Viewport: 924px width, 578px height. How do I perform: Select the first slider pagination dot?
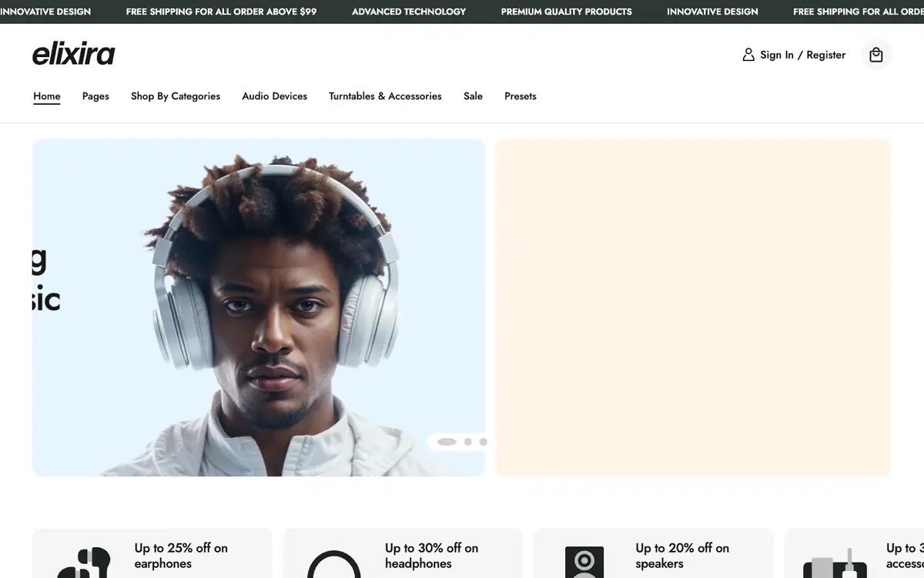[447, 442]
